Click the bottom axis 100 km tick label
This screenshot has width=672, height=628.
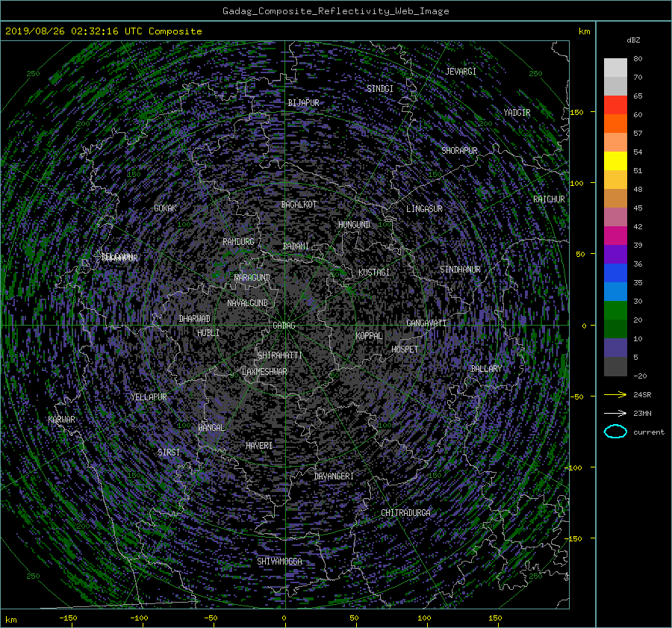[x=424, y=618]
